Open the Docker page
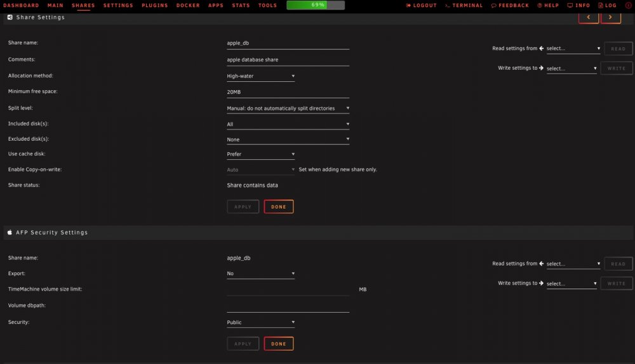Image resolution: width=635 pixels, height=364 pixels. pos(188,5)
